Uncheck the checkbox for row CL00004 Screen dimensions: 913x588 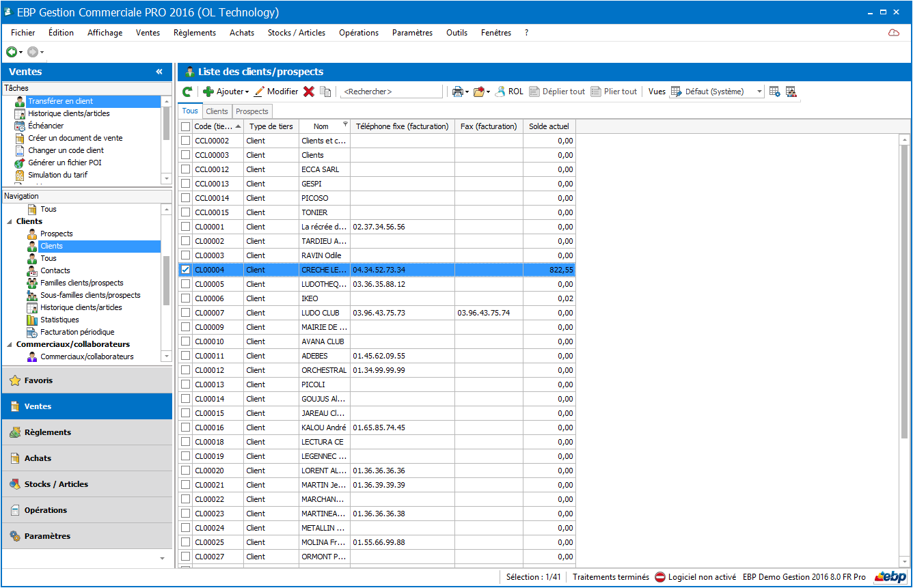tap(186, 270)
